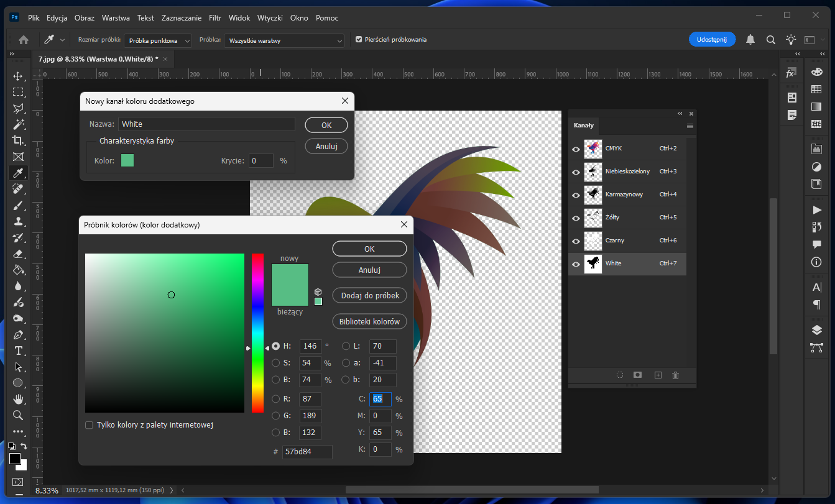This screenshot has width=835, height=504.
Task: Click the Kolor swatch in spot channel dialog
Action: (x=127, y=161)
